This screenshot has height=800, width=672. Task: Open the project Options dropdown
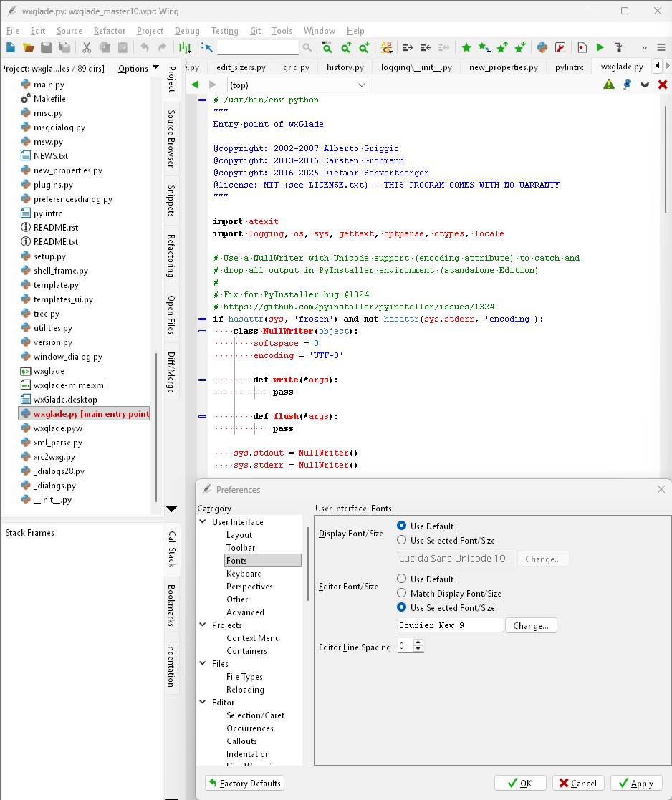pos(139,69)
